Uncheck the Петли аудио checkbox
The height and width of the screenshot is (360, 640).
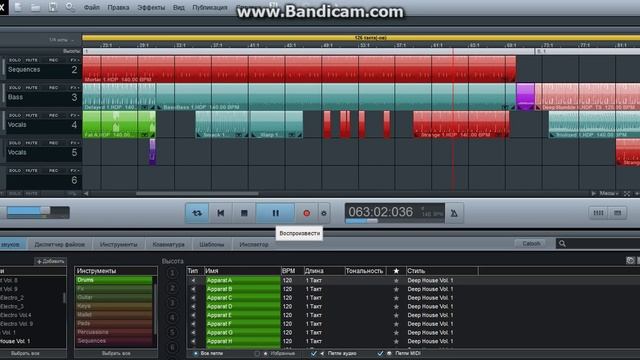pyautogui.click(x=313, y=353)
